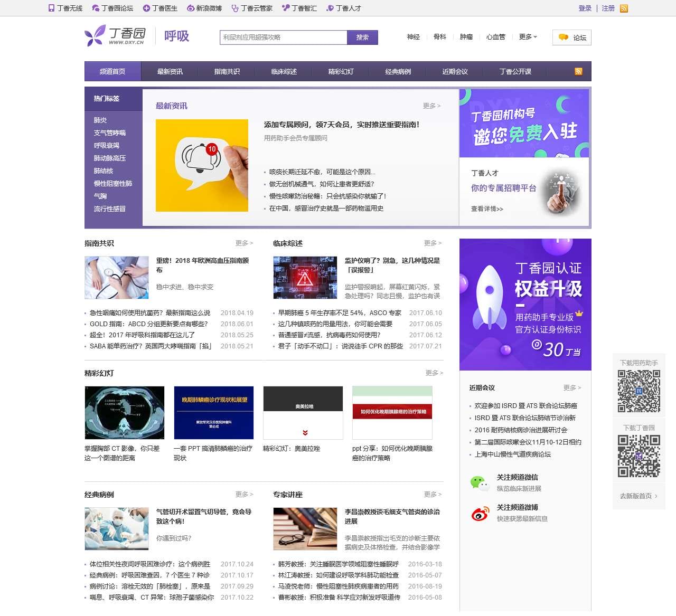Open 更多 link for 专家讲座 section
The width and height of the screenshot is (676, 616).
[433, 494]
